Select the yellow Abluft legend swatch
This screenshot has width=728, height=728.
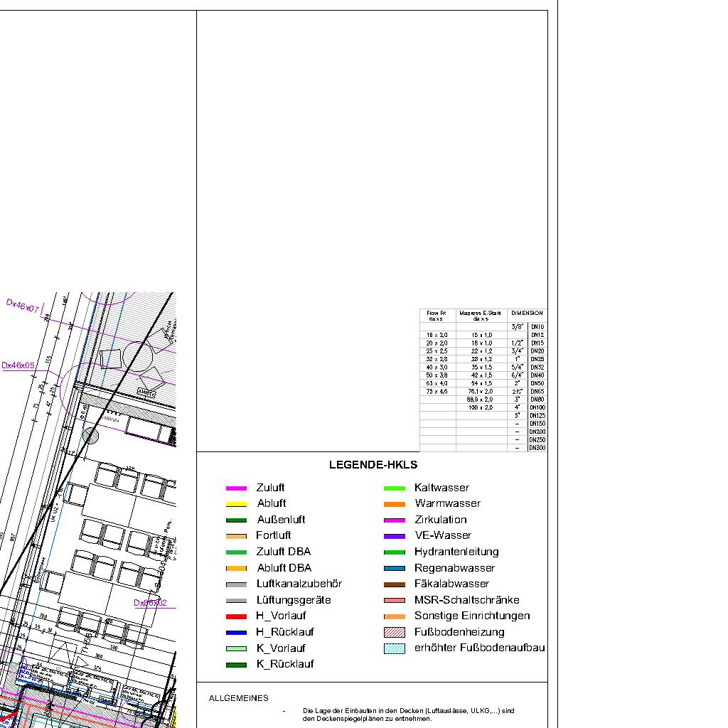coord(236,504)
